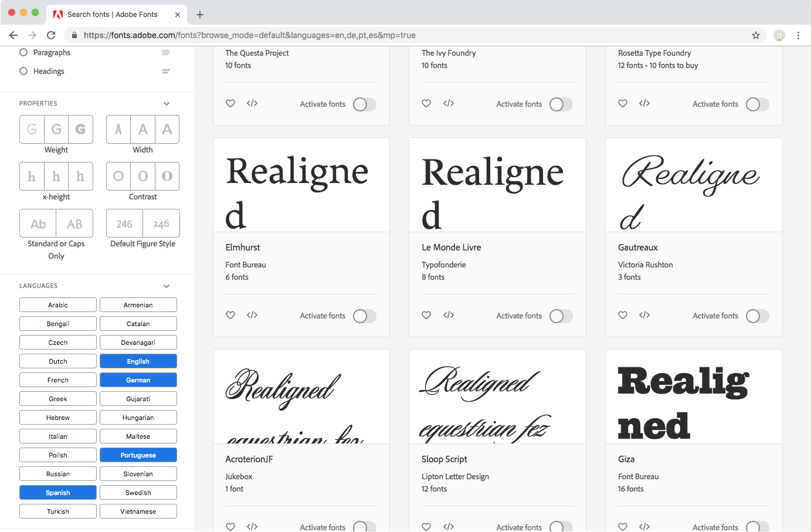This screenshot has width=811, height=532.
Task: Activate Gautreaux fonts toggle
Action: coord(757,316)
